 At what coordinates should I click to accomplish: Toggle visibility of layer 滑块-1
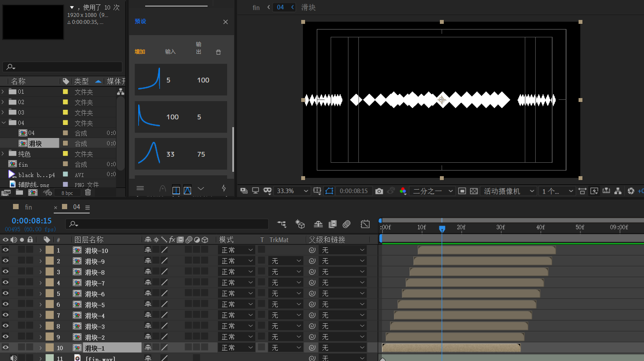pyautogui.click(x=6, y=348)
